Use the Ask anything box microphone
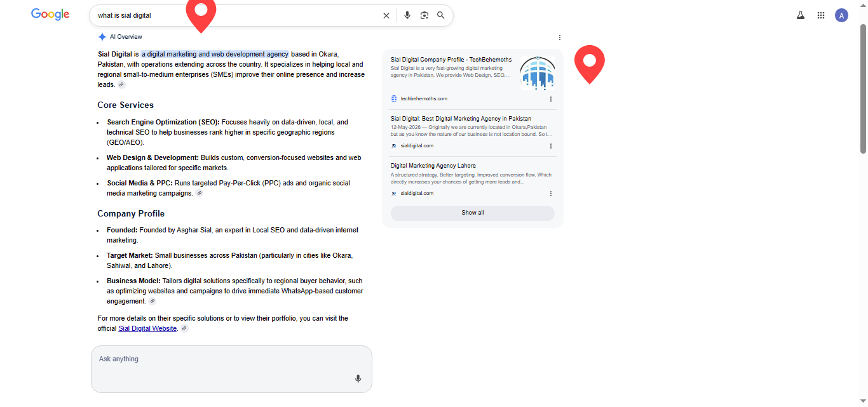Screen dimensions: 868x407 coord(358,378)
